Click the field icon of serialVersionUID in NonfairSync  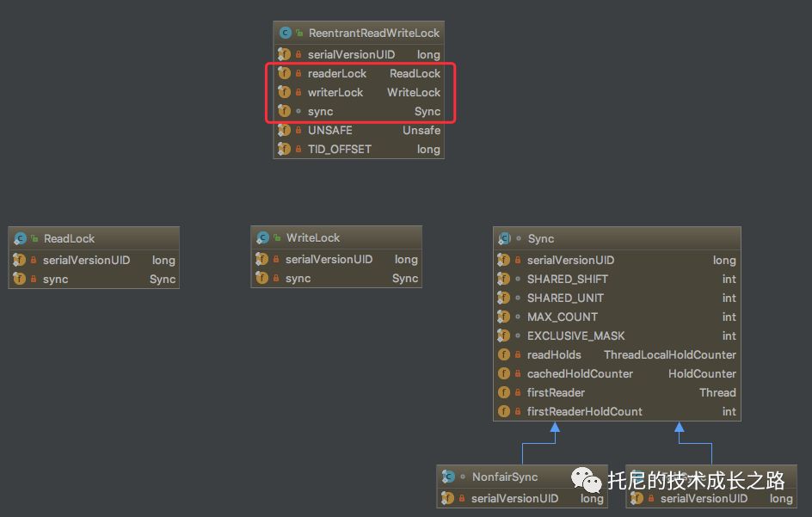click(447, 498)
